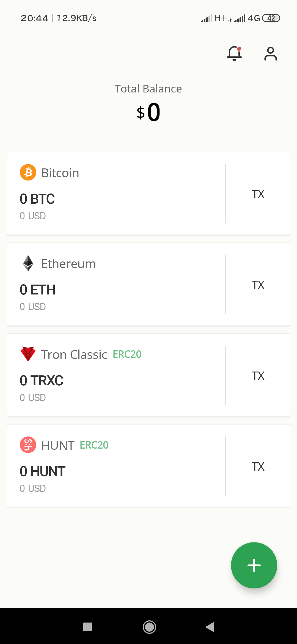This screenshot has height=644, width=297.
Task: Open the notifications bell
Action: pyautogui.click(x=234, y=53)
